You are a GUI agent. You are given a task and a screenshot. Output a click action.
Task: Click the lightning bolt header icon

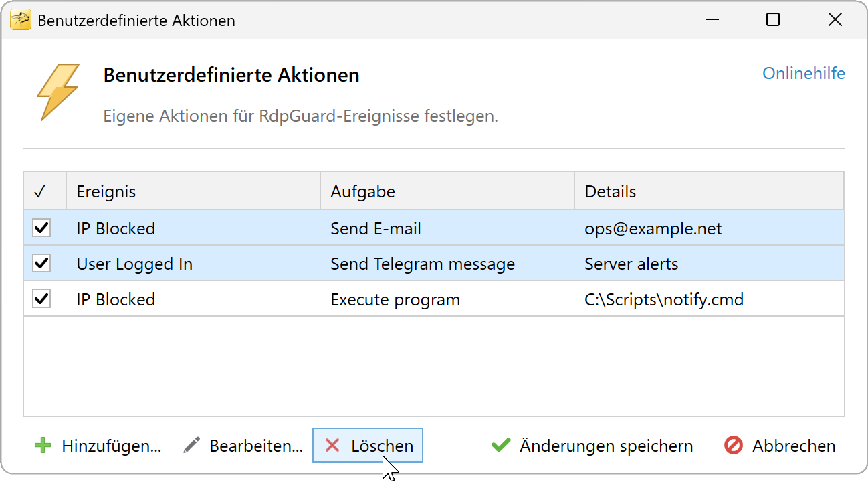click(59, 92)
